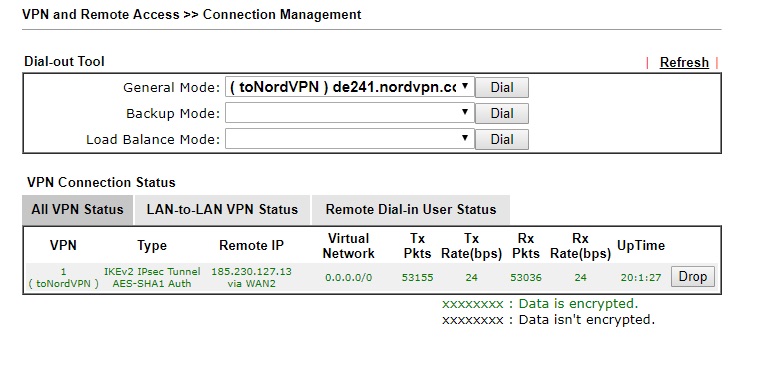This screenshot has width=757, height=374.
Task: Click the Backup Mode dropdown arrow
Action: (464, 113)
